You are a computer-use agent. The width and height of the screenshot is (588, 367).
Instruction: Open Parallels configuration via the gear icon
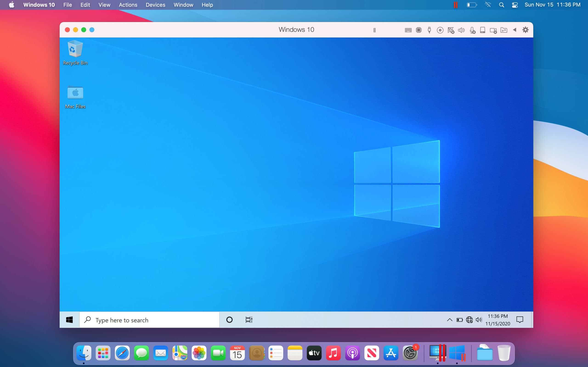click(x=526, y=30)
